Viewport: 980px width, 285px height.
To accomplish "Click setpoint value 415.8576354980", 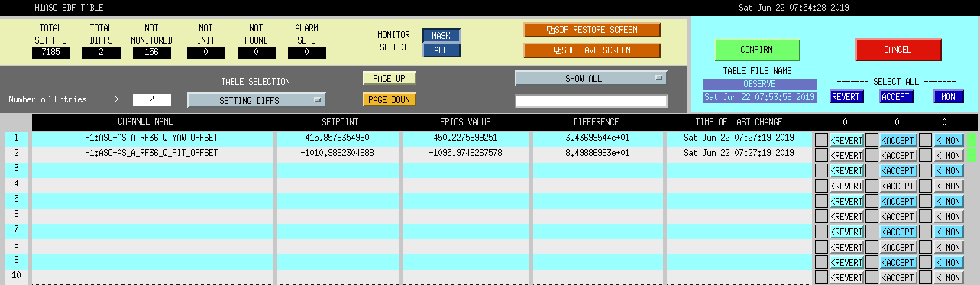I will pyautogui.click(x=337, y=138).
